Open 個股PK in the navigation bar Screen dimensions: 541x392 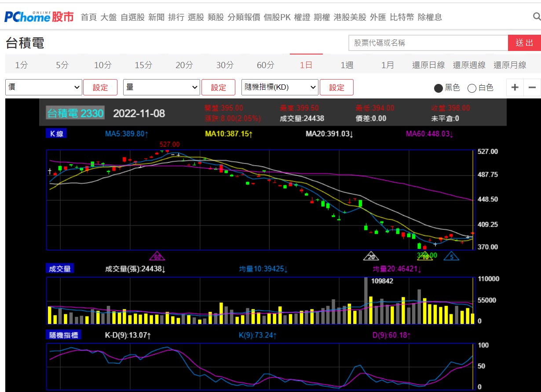(x=278, y=17)
